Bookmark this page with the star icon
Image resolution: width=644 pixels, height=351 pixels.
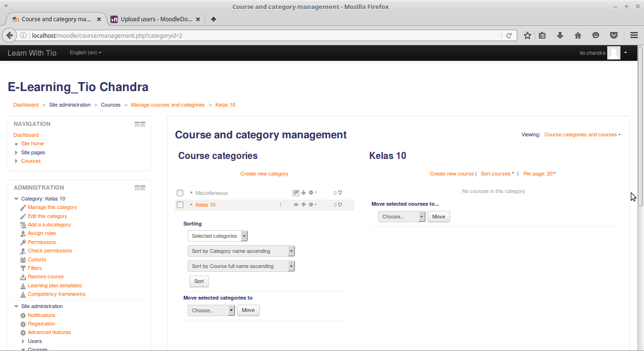(527, 35)
